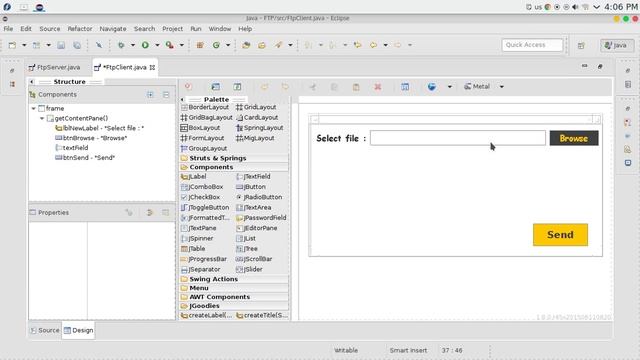The height and width of the screenshot is (360, 640).
Task: Click the Debug bug icon in toolbar
Action: (121, 45)
